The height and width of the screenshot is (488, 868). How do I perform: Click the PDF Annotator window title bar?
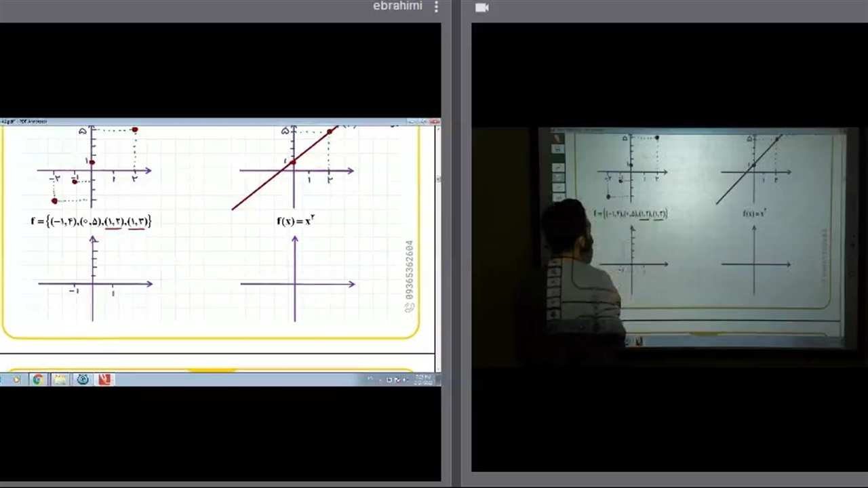[203, 122]
